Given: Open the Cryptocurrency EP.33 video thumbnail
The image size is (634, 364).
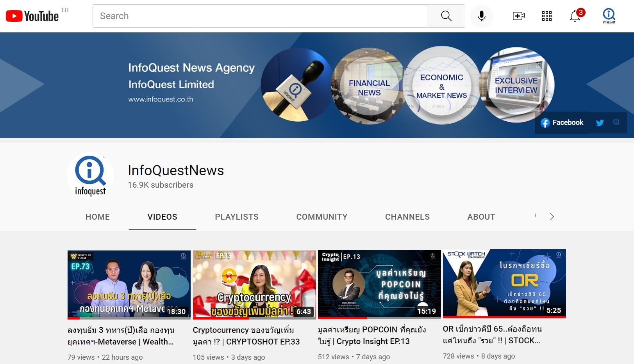Looking at the screenshot, I should coord(254,285).
